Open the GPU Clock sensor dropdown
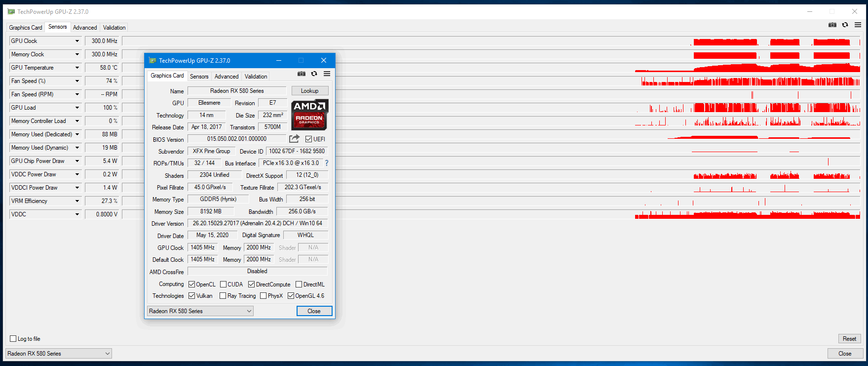Viewport: 868px width, 366px height. point(77,41)
